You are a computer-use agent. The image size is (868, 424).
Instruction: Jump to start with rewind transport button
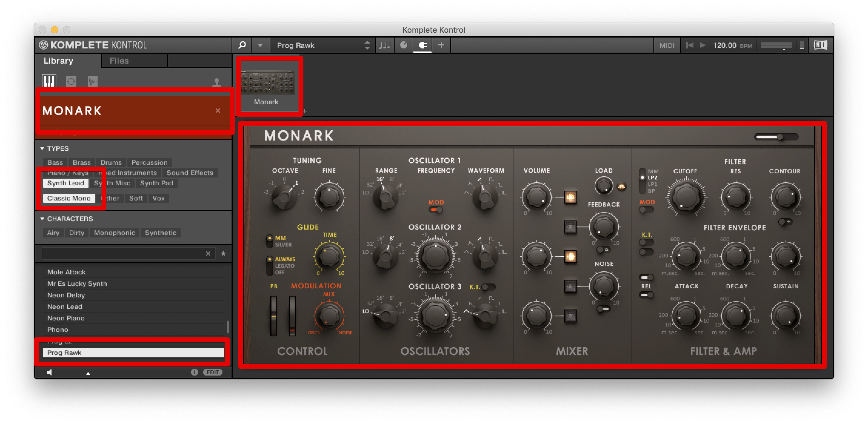coord(689,45)
